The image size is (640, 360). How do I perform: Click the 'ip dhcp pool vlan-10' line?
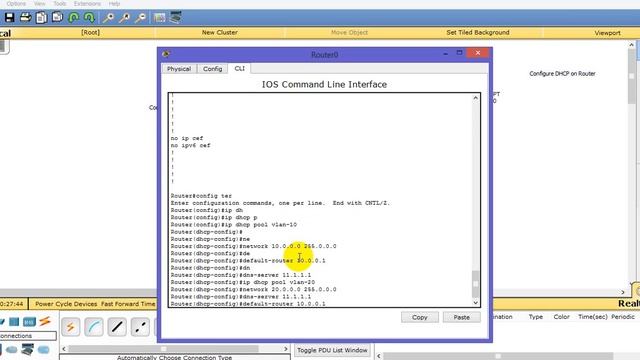coord(233,224)
